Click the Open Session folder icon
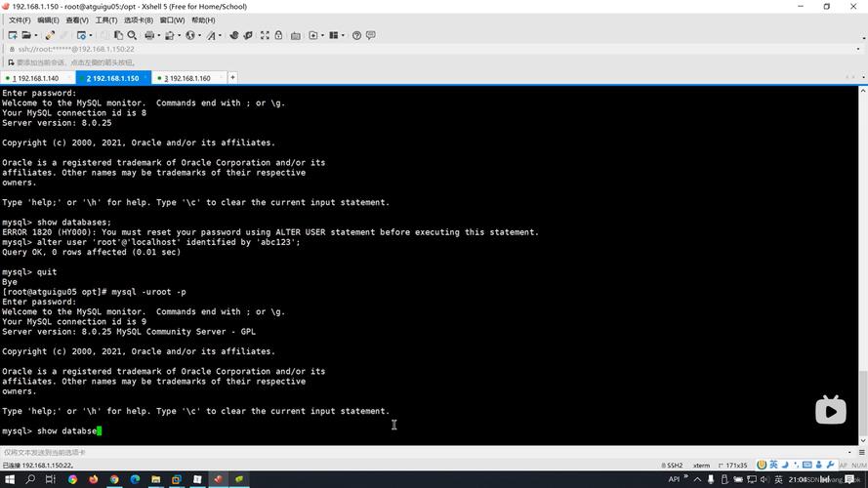Screen dimensions: 868x488 click(x=26, y=35)
